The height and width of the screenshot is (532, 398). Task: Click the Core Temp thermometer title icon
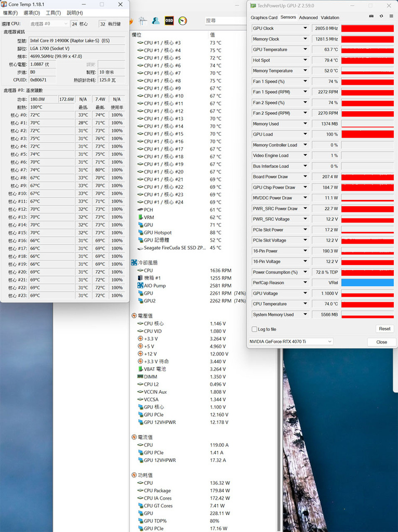(x=4, y=4)
